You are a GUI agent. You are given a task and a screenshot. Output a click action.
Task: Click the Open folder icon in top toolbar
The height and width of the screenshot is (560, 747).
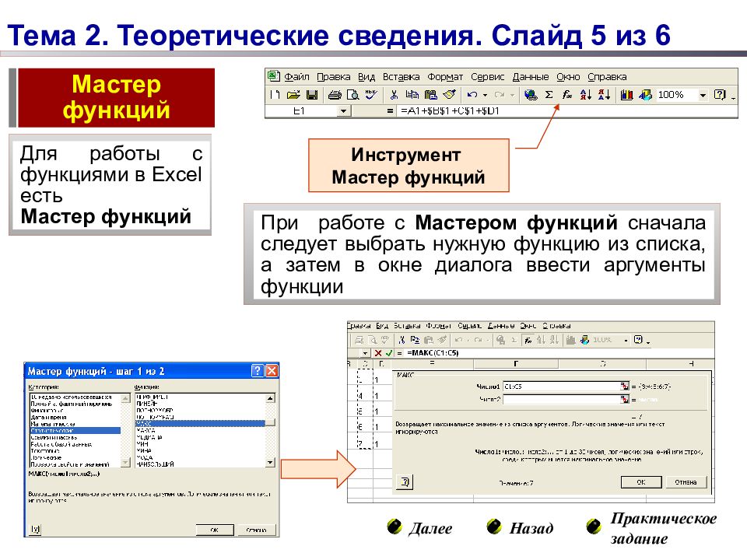[x=293, y=95]
